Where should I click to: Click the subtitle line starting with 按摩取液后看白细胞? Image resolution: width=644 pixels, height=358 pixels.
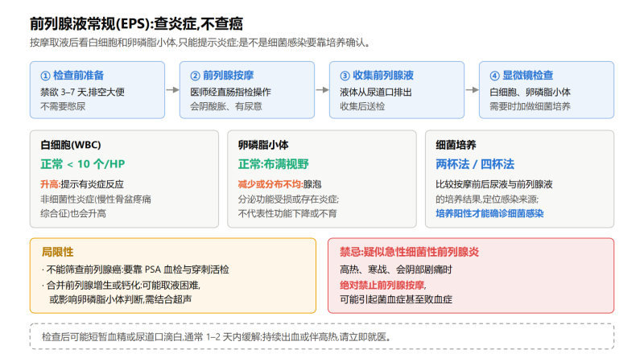coord(200,43)
